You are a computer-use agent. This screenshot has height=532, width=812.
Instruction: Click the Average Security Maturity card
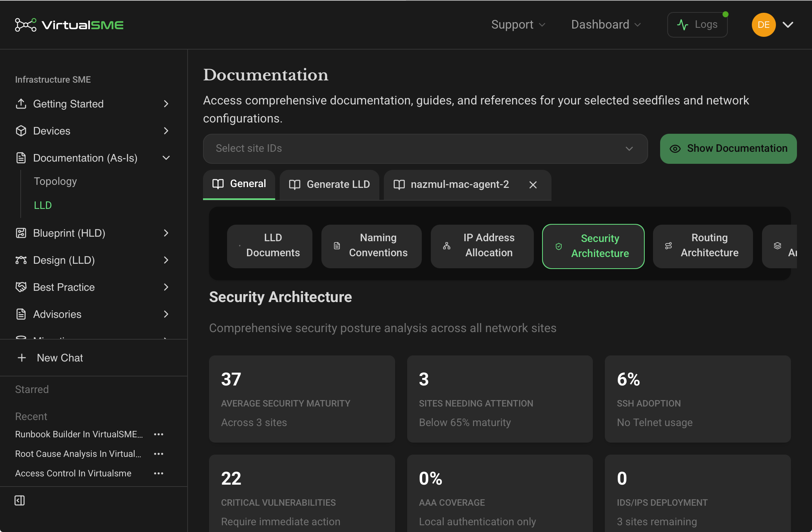point(302,399)
